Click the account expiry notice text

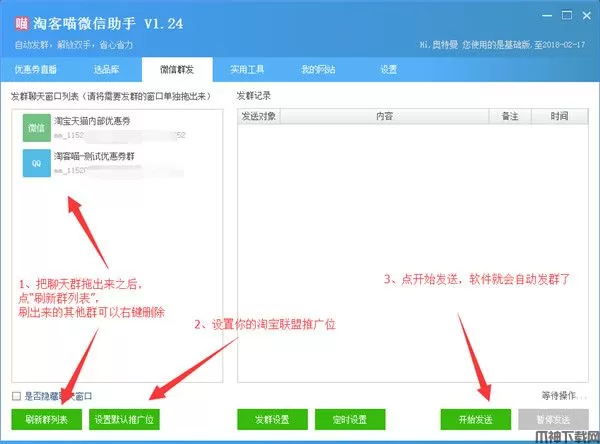point(502,45)
